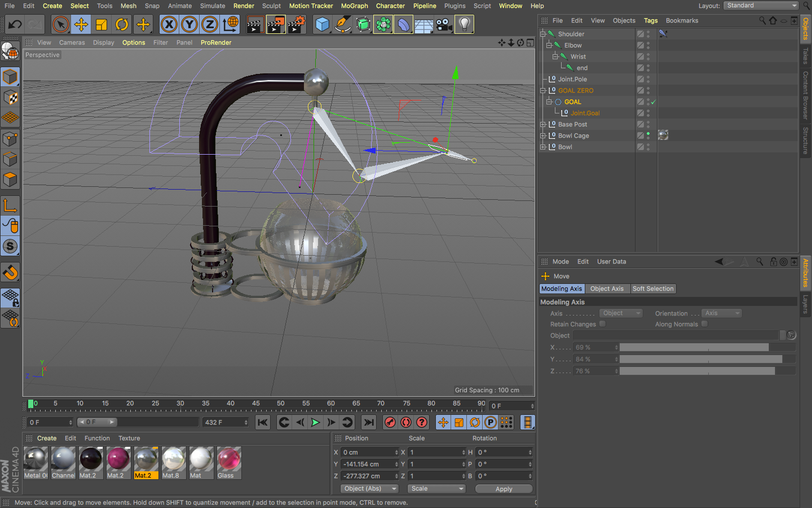Switch to Object Axis tab

607,288
